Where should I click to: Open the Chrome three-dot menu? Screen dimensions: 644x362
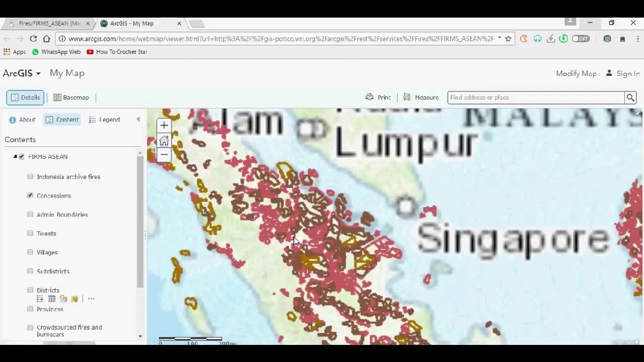637,39
